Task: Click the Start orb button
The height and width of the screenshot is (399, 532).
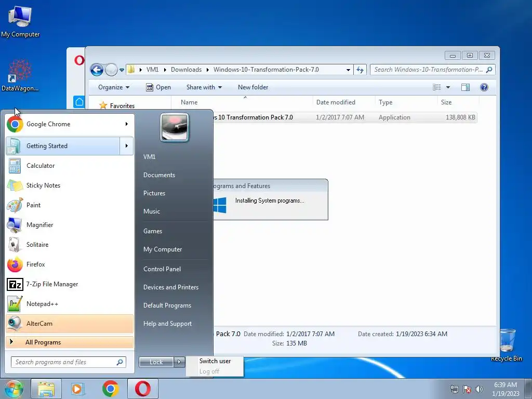Action: tap(14, 389)
